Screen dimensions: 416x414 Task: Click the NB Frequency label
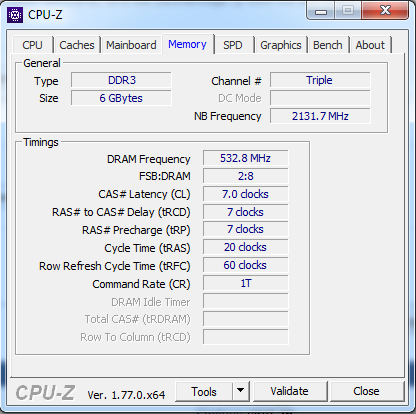click(228, 116)
